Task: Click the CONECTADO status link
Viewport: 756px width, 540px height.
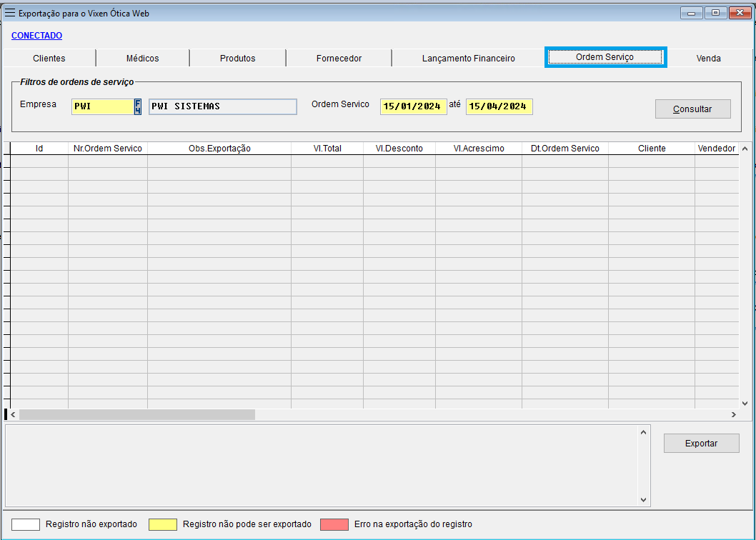Action: click(36, 36)
